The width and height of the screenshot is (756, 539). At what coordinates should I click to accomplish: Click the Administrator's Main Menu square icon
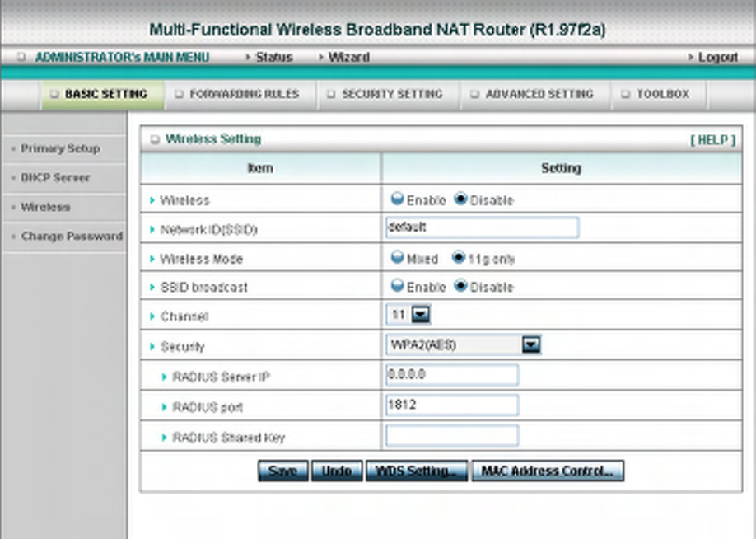point(21,57)
